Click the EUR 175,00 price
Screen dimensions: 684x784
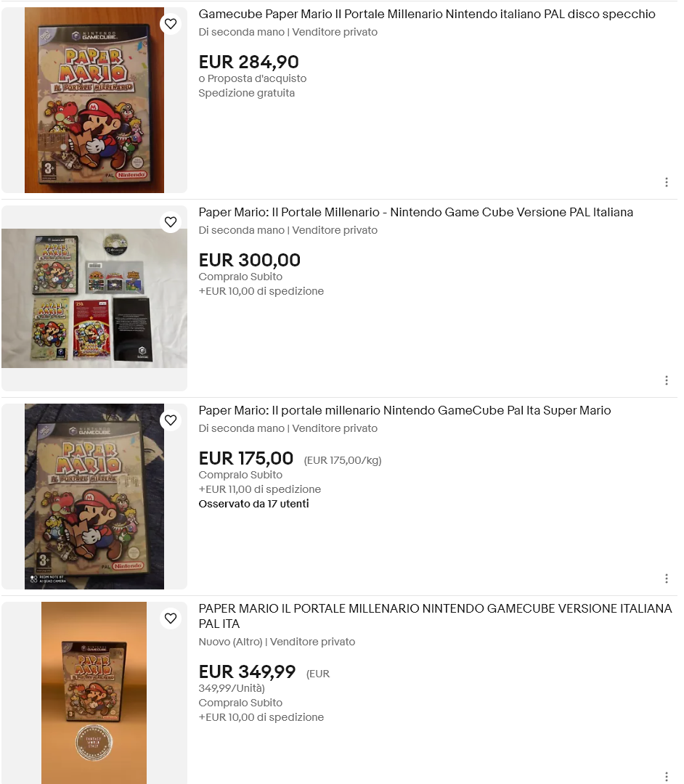point(245,459)
